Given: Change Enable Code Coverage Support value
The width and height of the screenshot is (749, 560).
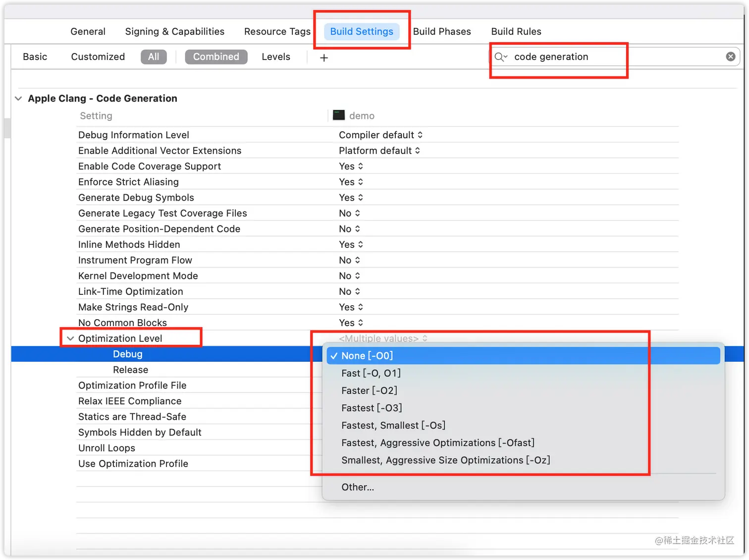Looking at the screenshot, I should [x=351, y=166].
